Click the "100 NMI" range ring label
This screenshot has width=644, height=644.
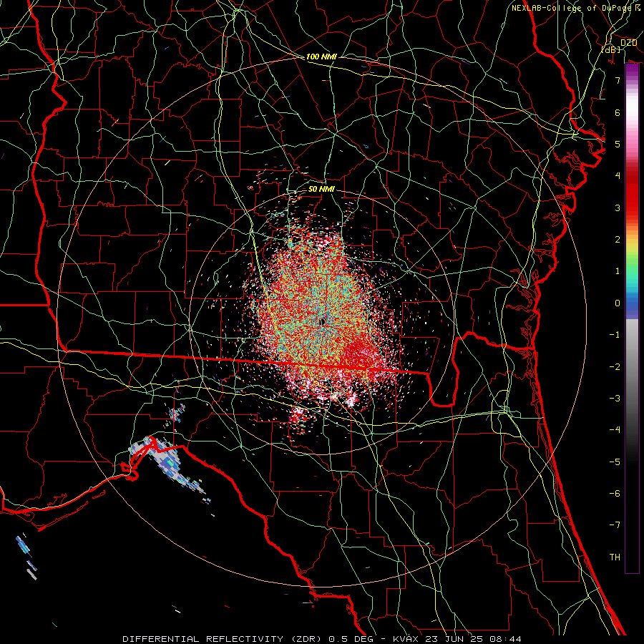coord(321,57)
